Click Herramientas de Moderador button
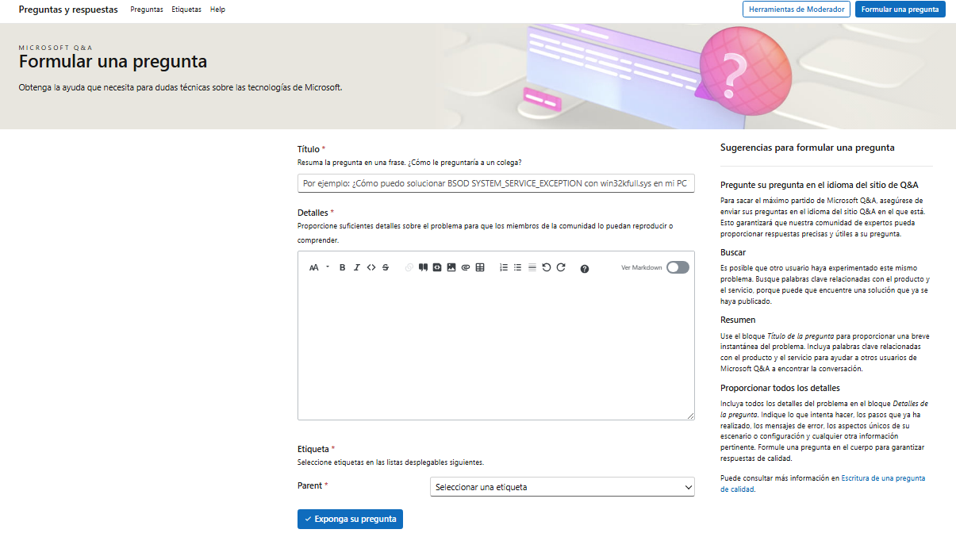Screen dimensions: 956x560 pyautogui.click(x=797, y=10)
